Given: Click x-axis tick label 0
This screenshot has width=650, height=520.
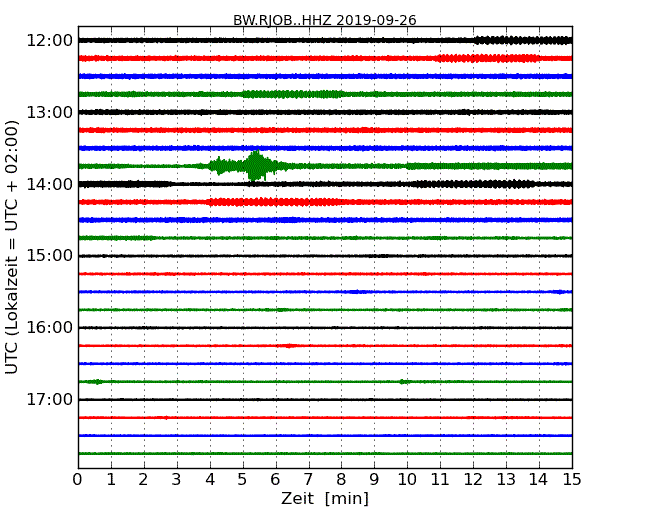Looking at the screenshot, I should 78,479.
